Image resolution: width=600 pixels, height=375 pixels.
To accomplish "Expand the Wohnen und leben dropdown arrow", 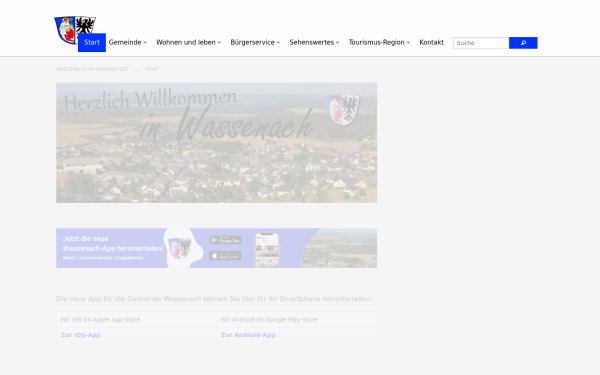I will 219,43.
